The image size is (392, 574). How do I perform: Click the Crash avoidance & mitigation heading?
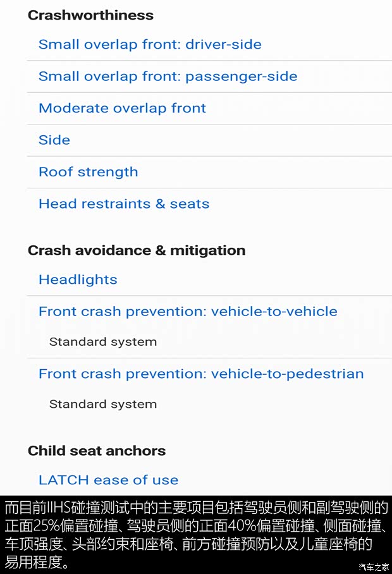[x=137, y=250]
